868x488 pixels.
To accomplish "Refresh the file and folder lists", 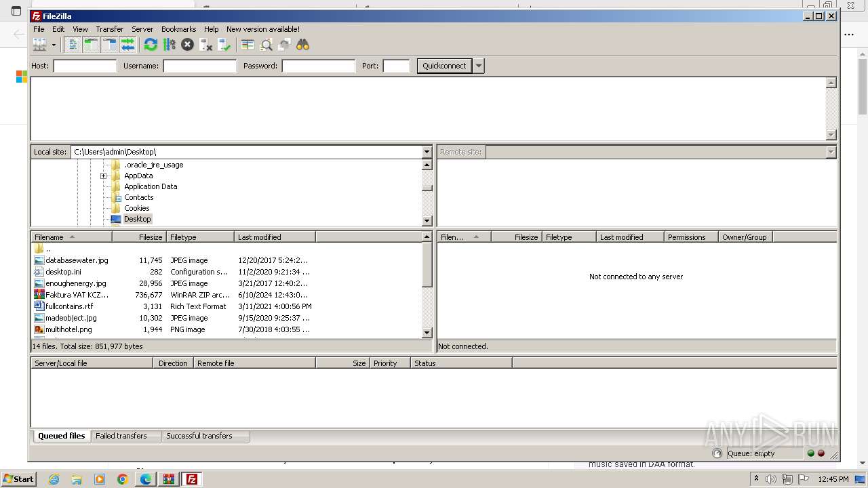I will tap(151, 45).
